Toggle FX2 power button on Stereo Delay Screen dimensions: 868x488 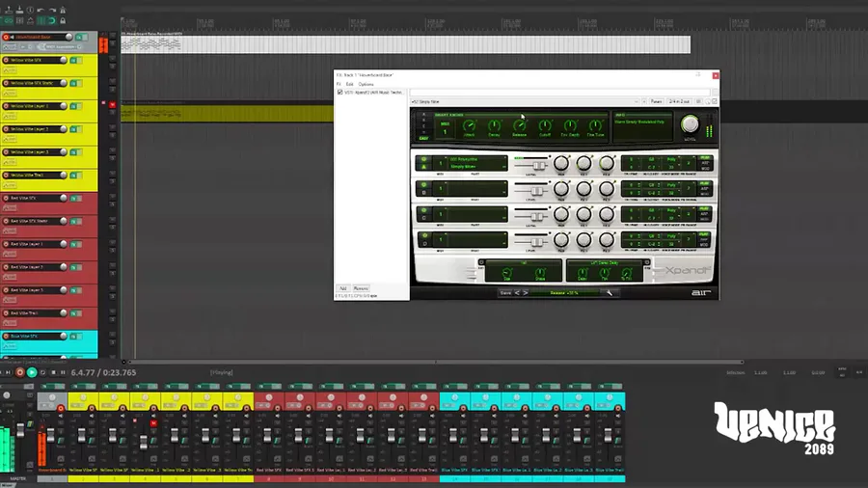tap(646, 262)
